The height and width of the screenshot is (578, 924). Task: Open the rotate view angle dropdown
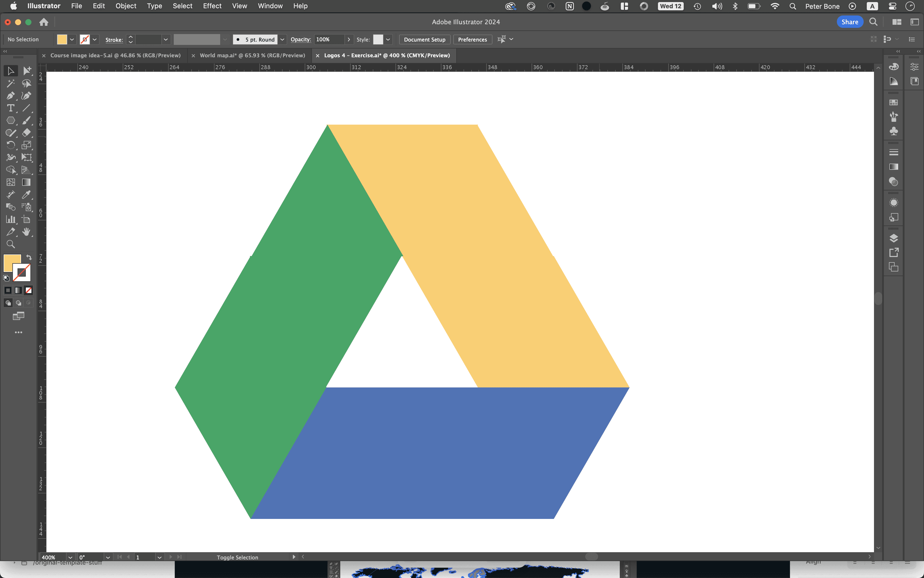click(108, 557)
